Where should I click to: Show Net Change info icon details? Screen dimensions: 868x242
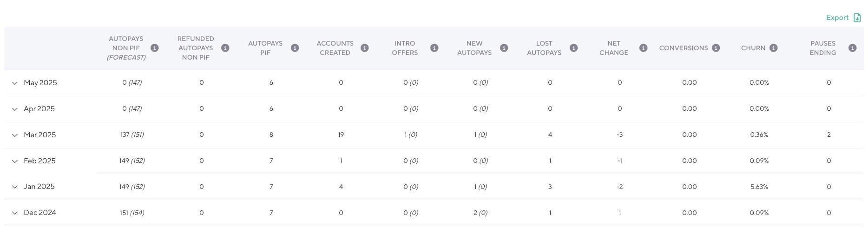pos(643,48)
